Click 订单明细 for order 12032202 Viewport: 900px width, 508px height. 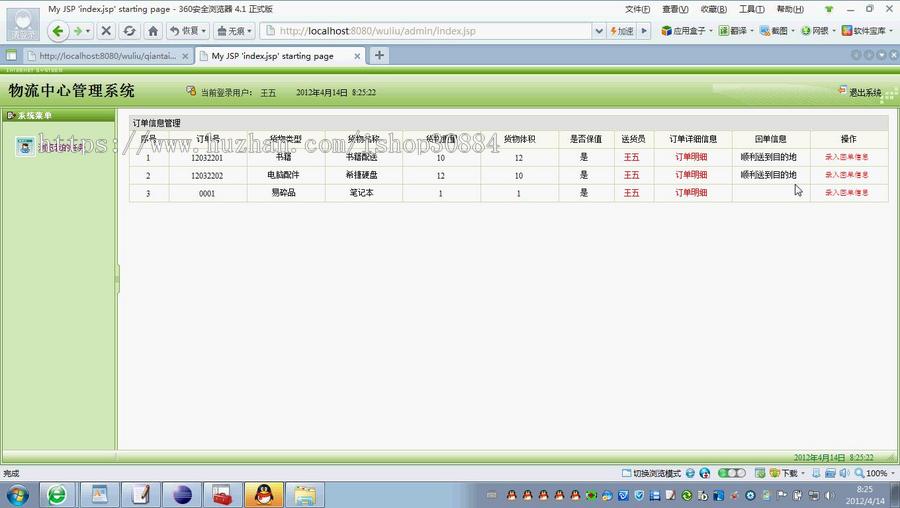691,174
